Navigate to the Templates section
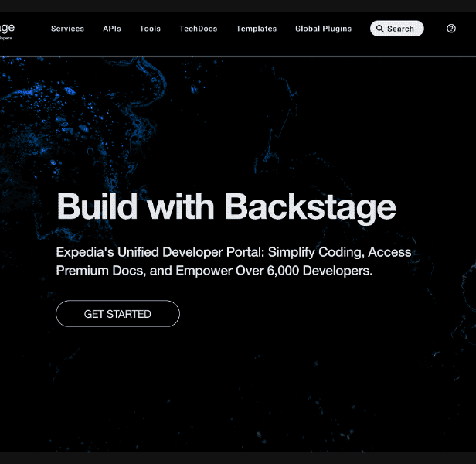This screenshot has height=464, width=476. point(257,29)
